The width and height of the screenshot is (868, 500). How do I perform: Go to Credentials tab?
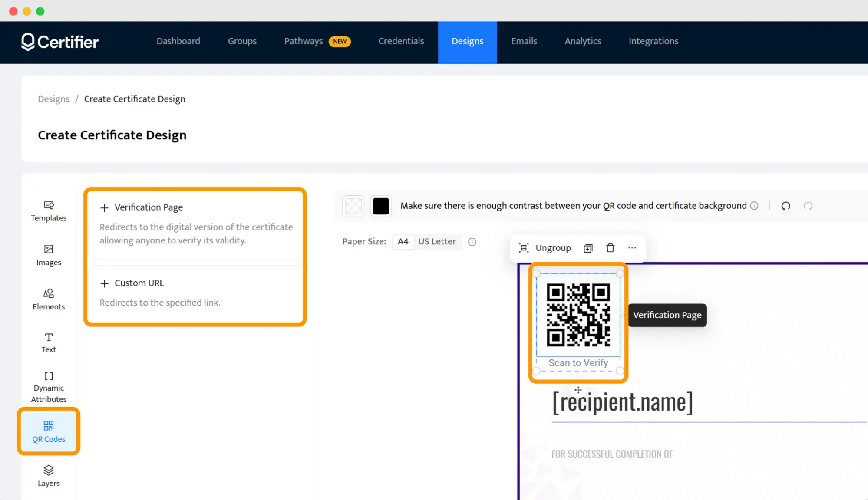pyautogui.click(x=401, y=41)
